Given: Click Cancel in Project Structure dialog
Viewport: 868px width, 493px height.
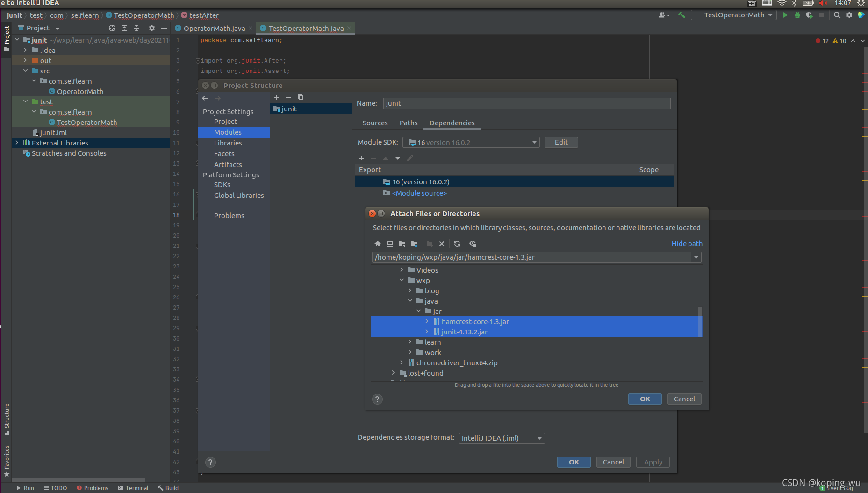Looking at the screenshot, I should [x=613, y=462].
